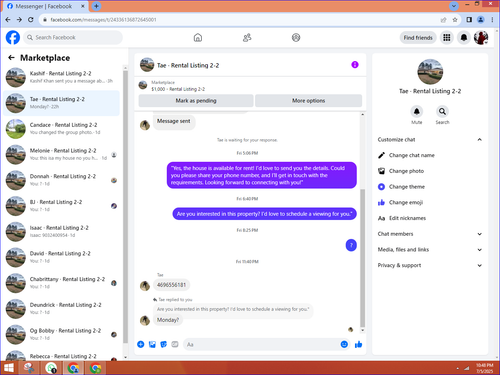Open the Groups icon in top navigation
Viewport: 500px width, 375px height.
296,38
